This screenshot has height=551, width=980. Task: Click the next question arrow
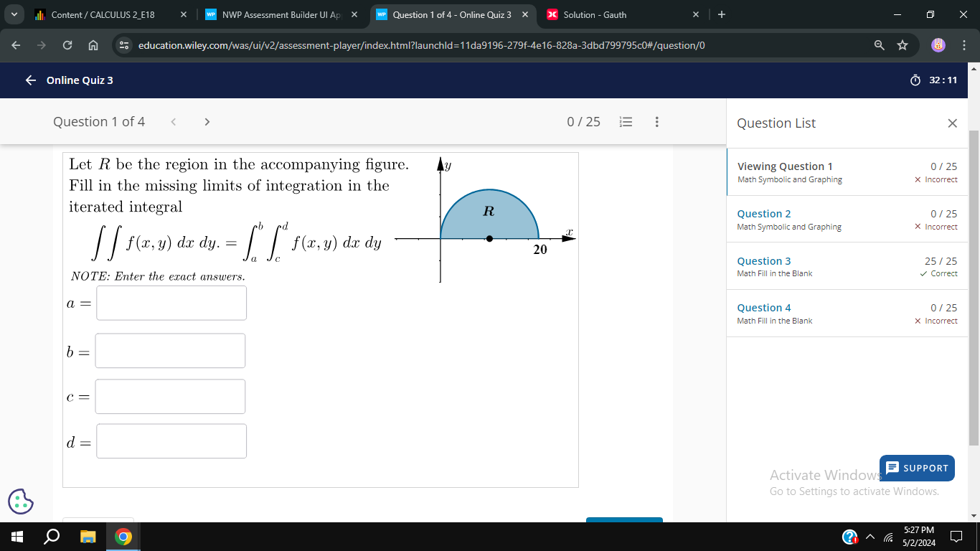[x=207, y=121]
